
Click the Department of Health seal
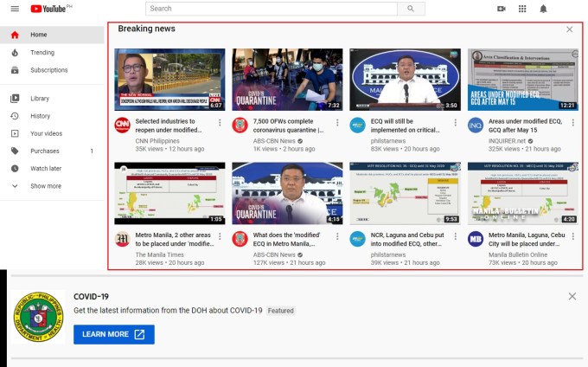click(38, 317)
